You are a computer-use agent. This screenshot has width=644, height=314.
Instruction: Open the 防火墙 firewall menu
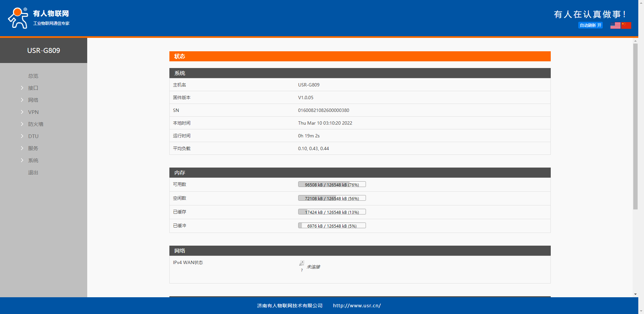(36, 124)
